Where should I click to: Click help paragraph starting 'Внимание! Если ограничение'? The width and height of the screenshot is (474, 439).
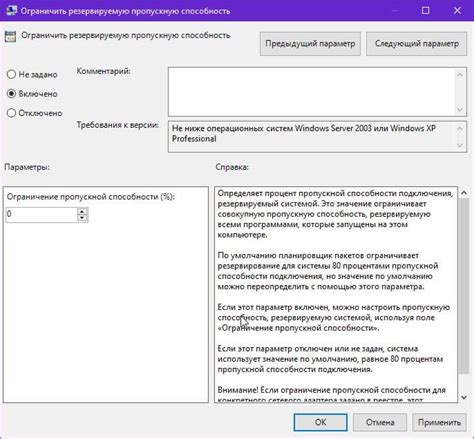[331, 394]
